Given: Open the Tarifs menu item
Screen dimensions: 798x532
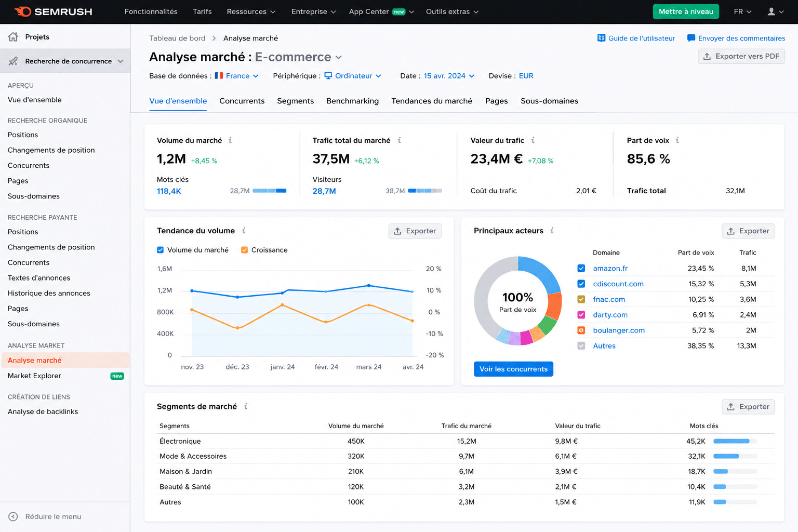Looking at the screenshot, I should pyautogui.click(x=202, y=11).
